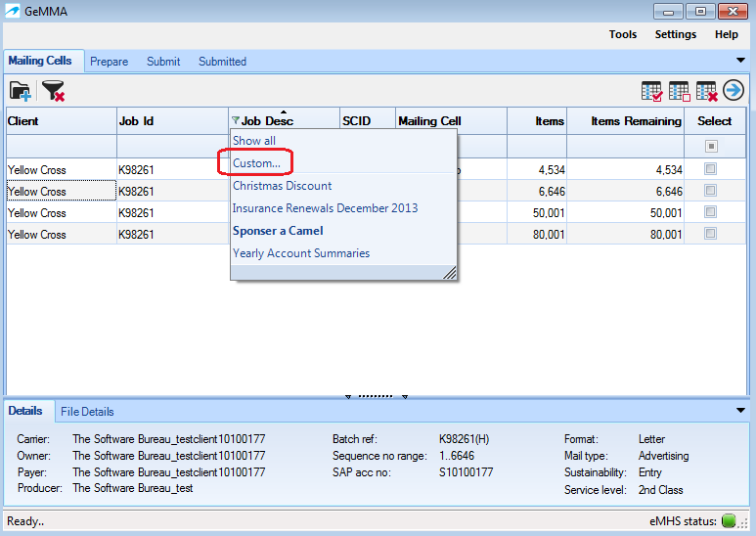756x536 pixels.
Task: Sort by the Items Remaining column header
Action: (625, 121)
